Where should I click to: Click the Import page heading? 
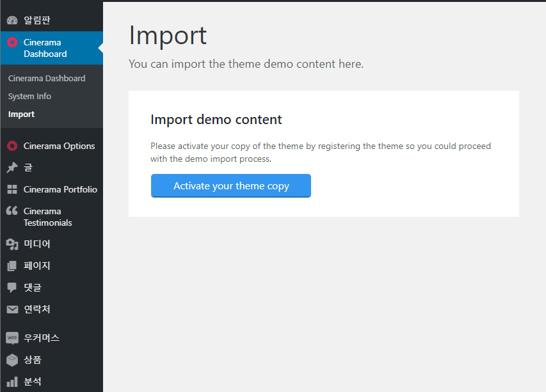click(168, 35)
